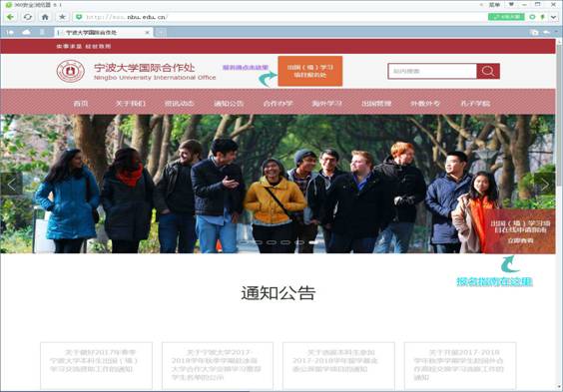The image size is (563, 392).
Task: Click the red search magnifier button
Action: pyautogui.click(x=488, y=71)
